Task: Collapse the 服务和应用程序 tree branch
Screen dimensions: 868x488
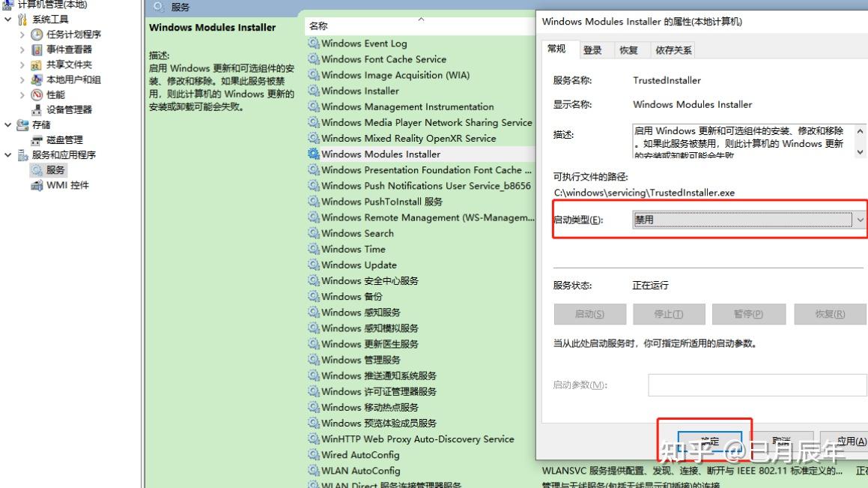Action: pyautogui.click(x=6, y=154)
